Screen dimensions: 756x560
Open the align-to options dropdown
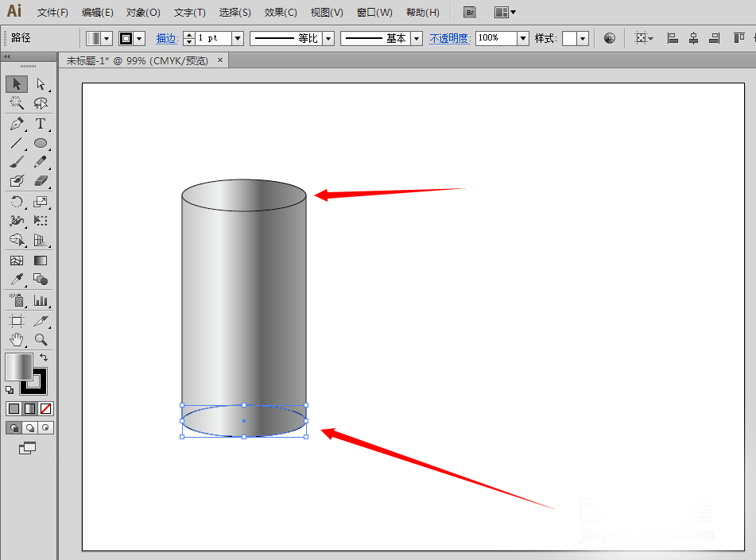tap(644, 39)
